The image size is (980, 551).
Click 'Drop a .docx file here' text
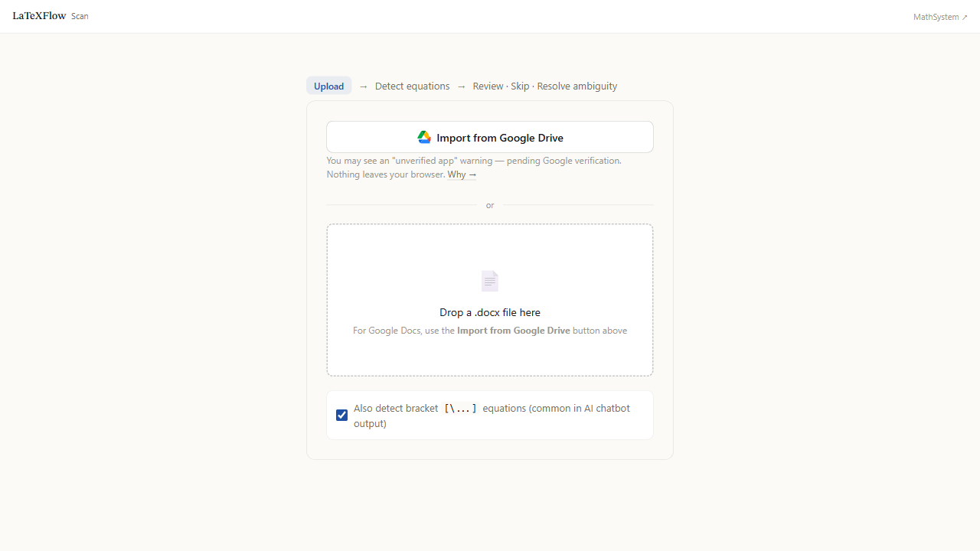pyautogui.click(x=490, y=312)
